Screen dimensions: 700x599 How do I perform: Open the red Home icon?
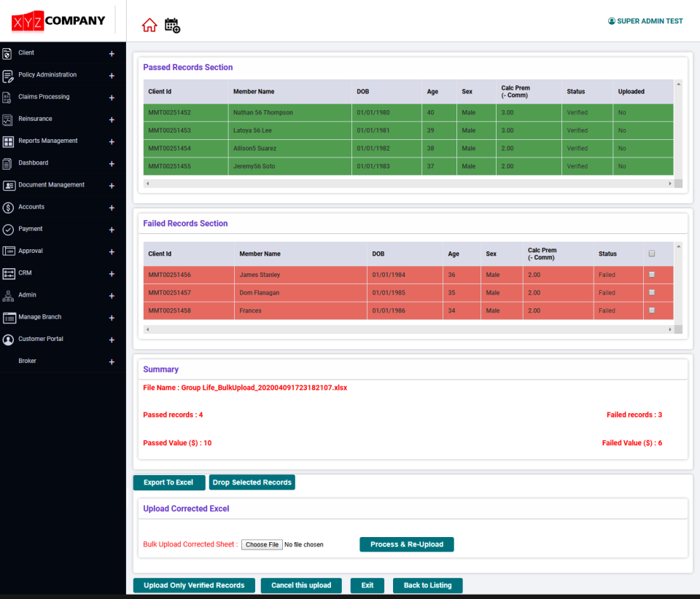(x=149, y=25)
